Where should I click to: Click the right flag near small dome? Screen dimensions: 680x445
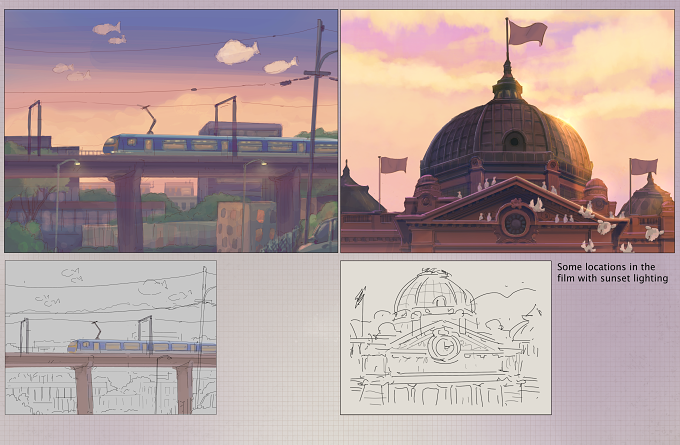click(x=644, y=167)
